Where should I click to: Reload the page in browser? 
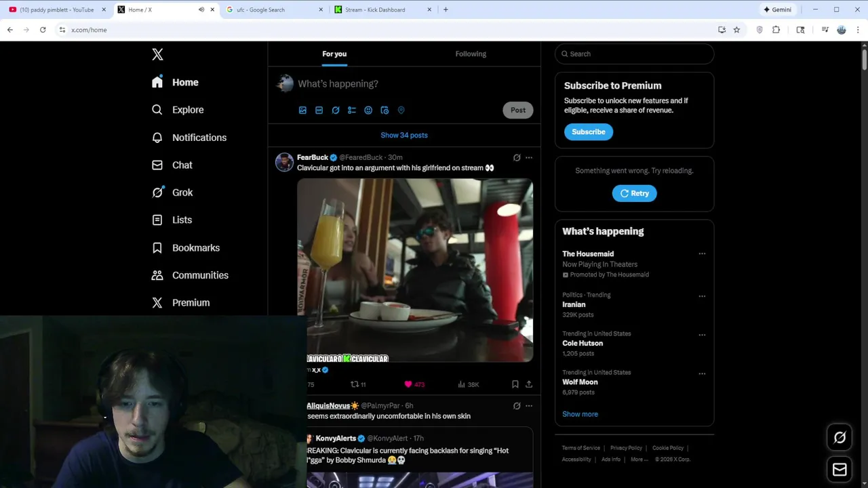[x=43, y=30]
